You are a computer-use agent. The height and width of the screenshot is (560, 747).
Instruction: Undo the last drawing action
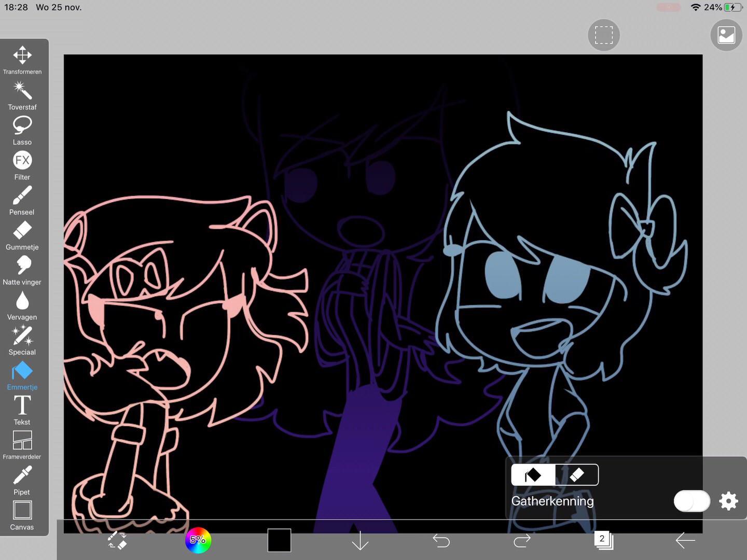pos(441,540)
